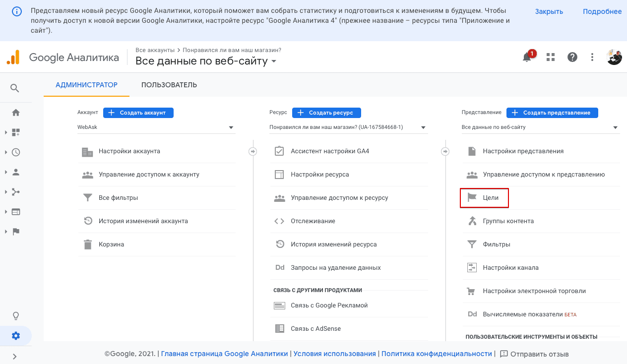Screen dimensions: 627x364
Task: Switch to the ПОЛЬЗОВАТЕЛЬ tab
Action: click(169, 85)
